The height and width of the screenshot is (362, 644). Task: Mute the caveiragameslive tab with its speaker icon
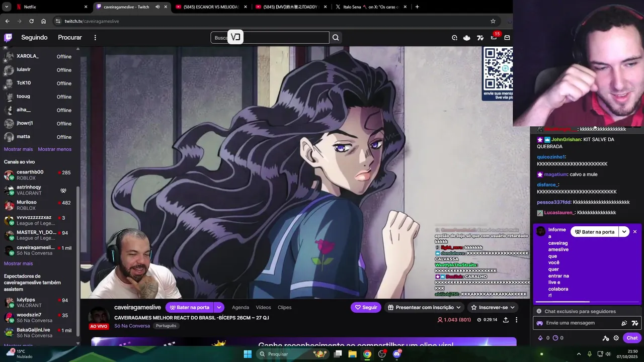click(x=157, y=7)
